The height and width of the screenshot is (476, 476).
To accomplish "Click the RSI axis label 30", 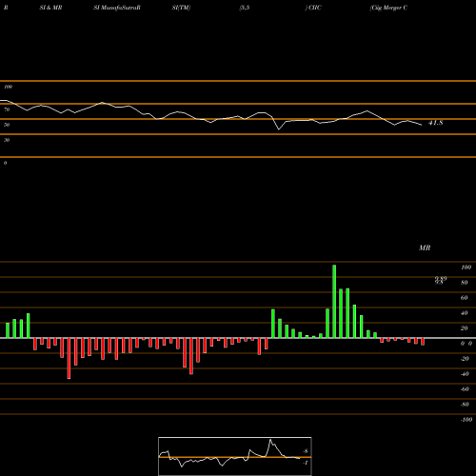I will tap(7, 140).
